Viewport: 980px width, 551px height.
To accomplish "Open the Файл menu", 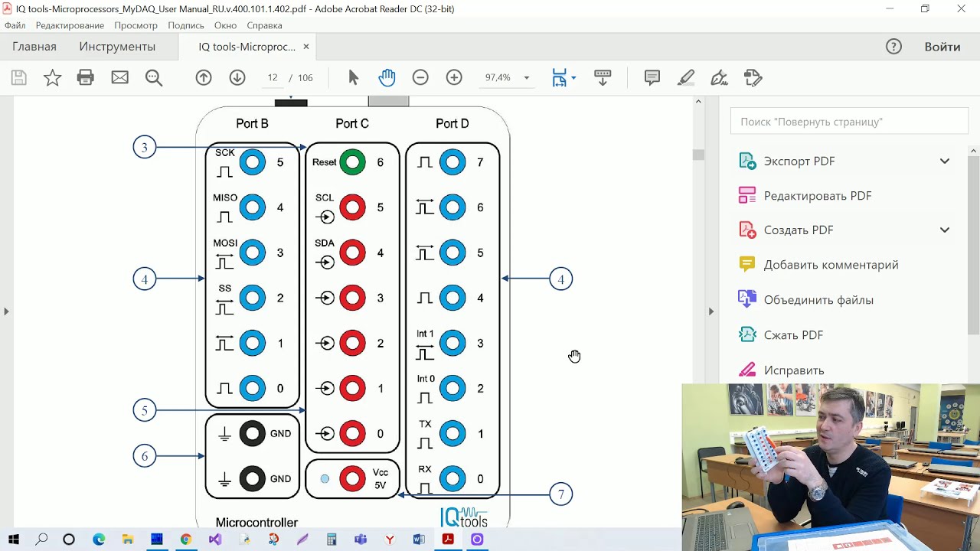I will pyautogui.click(x=15, y=25).
